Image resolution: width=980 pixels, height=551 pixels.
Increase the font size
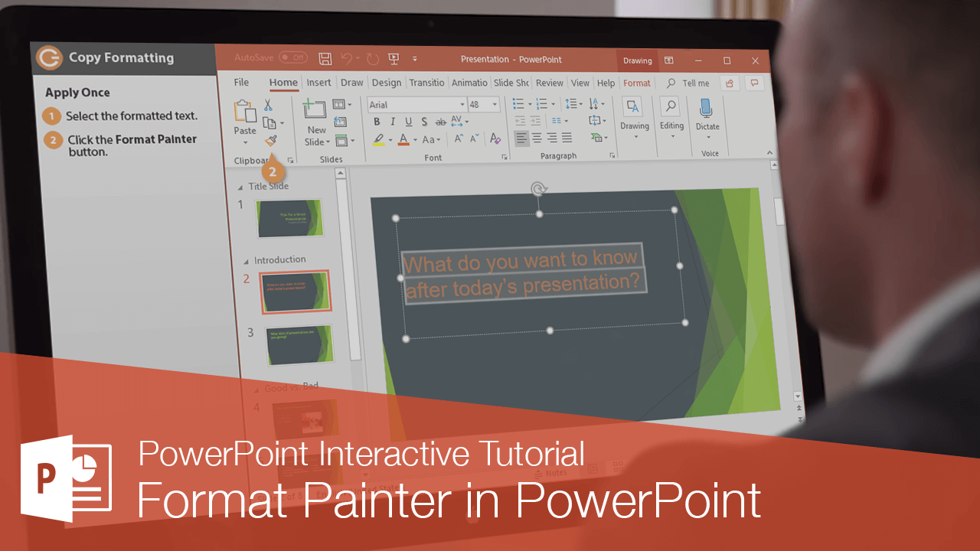click(x=458, y=139)
